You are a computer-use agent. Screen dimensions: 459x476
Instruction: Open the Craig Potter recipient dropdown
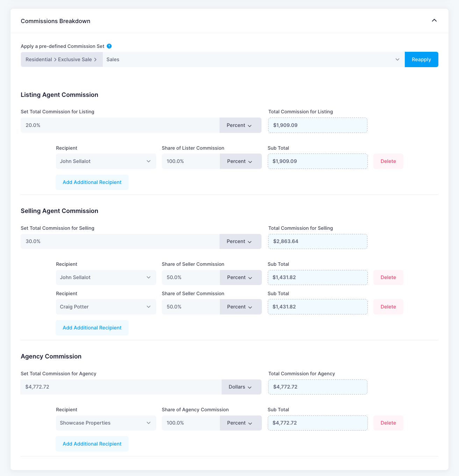(x=106, y=307)
